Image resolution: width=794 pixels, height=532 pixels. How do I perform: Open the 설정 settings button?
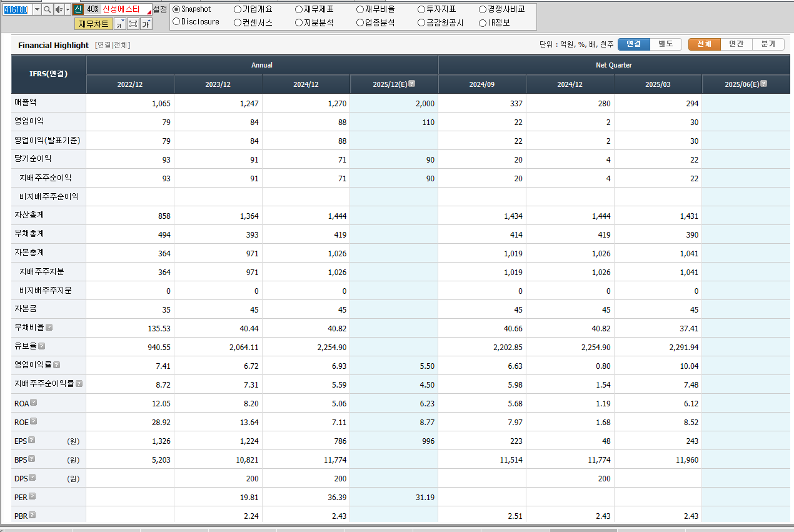pyautogui.click(x=160, y=9)
